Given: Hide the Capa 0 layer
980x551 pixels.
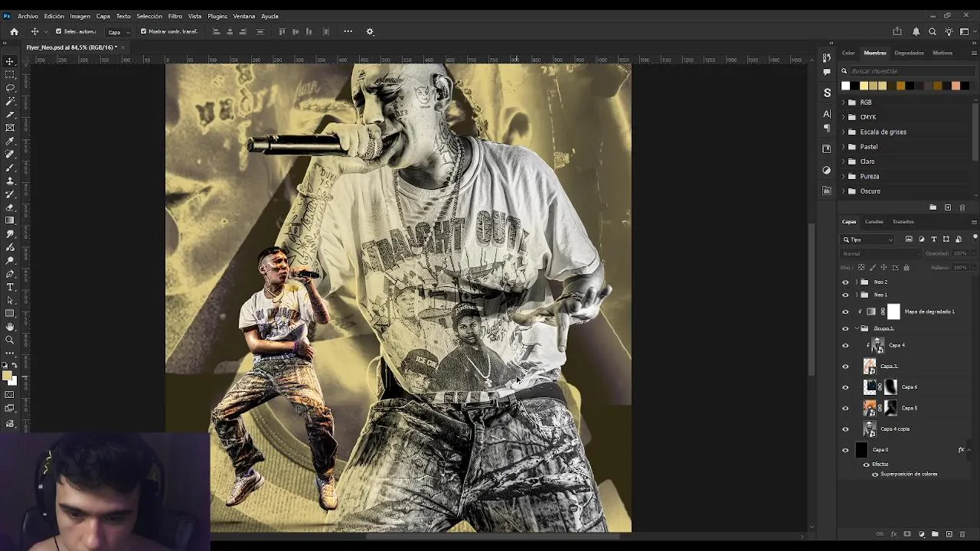Looking at the screenshot, I should (845, 450).
